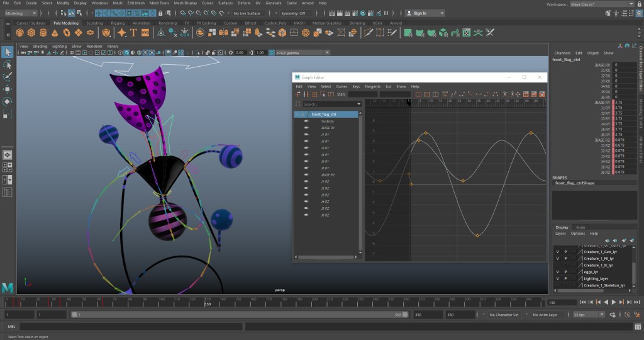Open the Tangents menu in Graph Editor
The height and width of the screenshot is (340, 644).
372,86
